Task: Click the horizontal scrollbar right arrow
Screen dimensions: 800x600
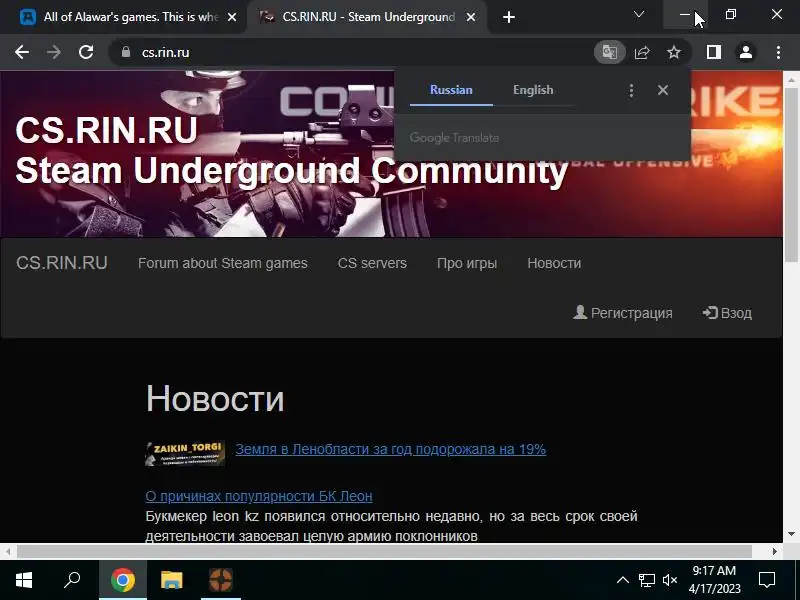Action: click(x=775, y=552)
